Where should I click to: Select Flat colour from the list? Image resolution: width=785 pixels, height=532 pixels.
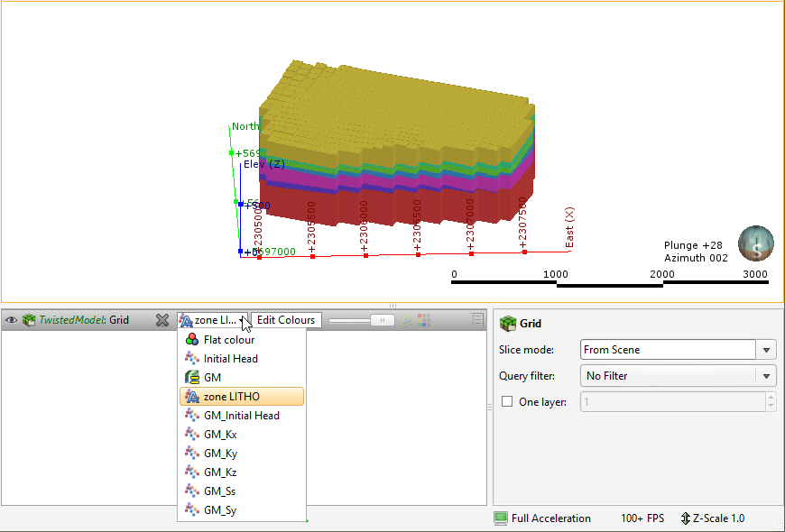[229, 340]
